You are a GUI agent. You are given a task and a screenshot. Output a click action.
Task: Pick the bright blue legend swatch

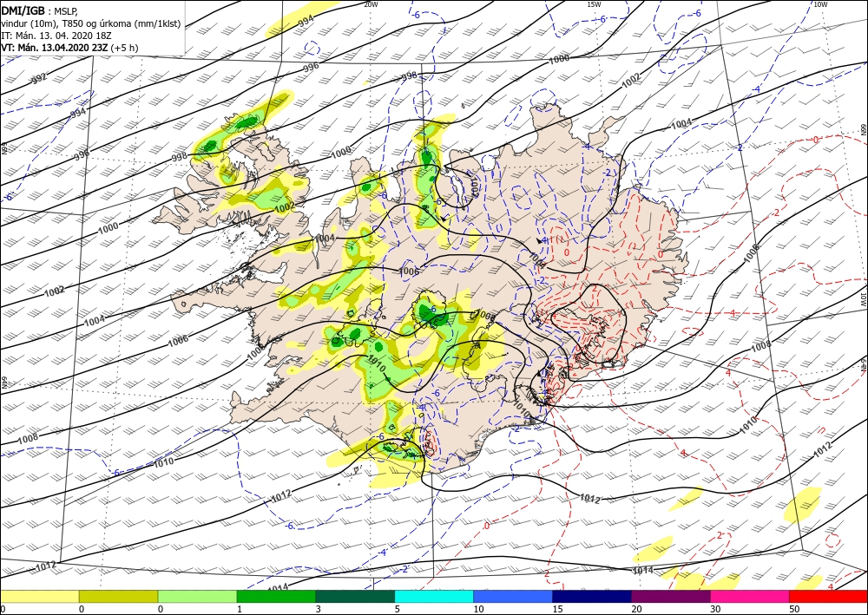513,596
